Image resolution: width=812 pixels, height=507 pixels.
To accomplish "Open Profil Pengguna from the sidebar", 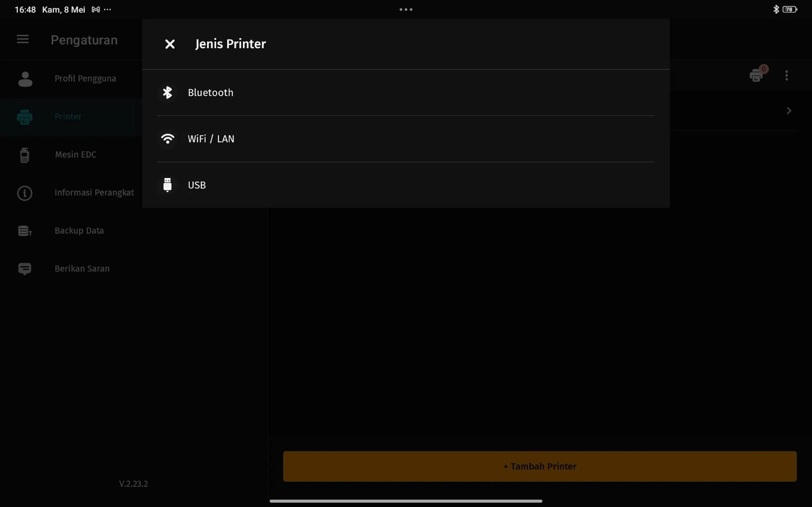I will click(x=85, y=78).
